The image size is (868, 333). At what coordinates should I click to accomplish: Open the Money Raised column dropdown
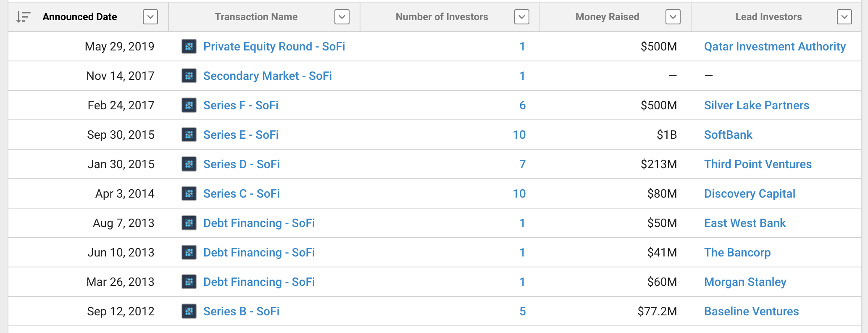pyautogui.click(x=673, y=17)
